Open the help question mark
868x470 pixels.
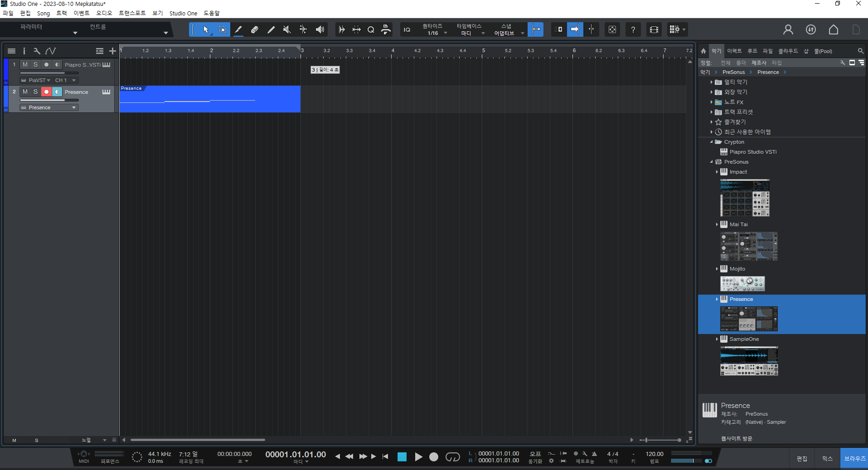633,29
